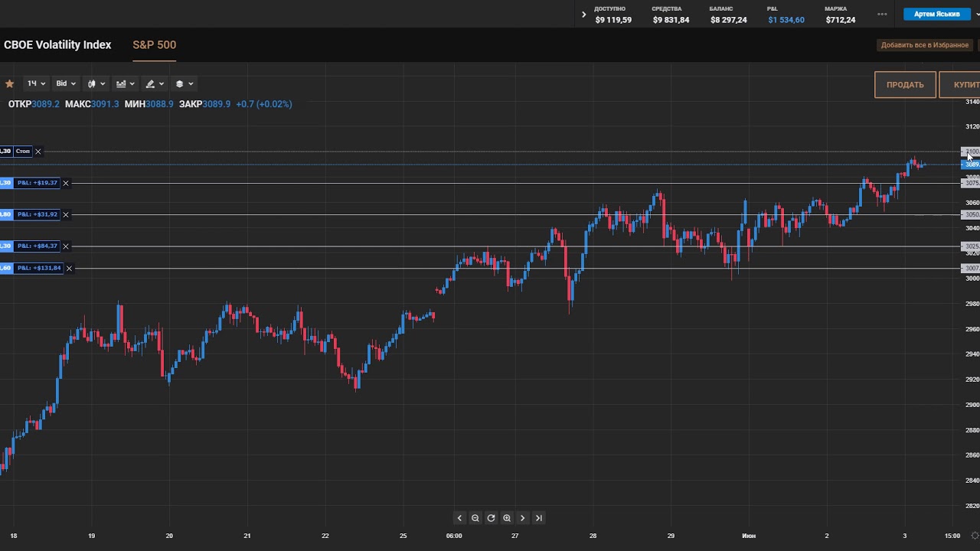Open the drawing tools pencil menu
Image resolution: width=980 pixels, height=551 pixels.
click(155, 83)
